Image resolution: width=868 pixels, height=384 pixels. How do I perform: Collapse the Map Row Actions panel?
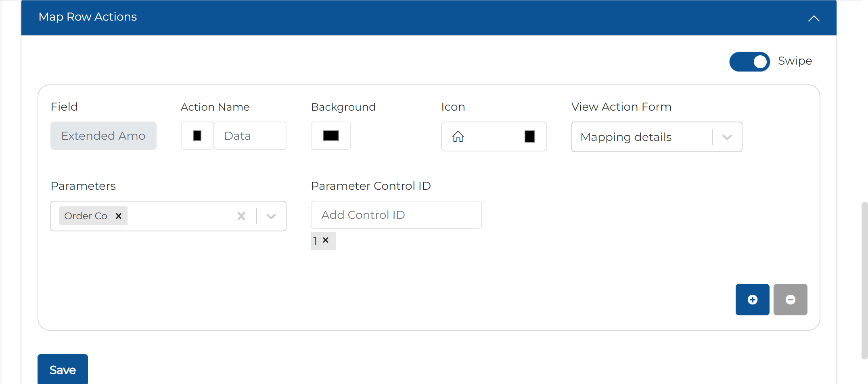click(814, 18)
